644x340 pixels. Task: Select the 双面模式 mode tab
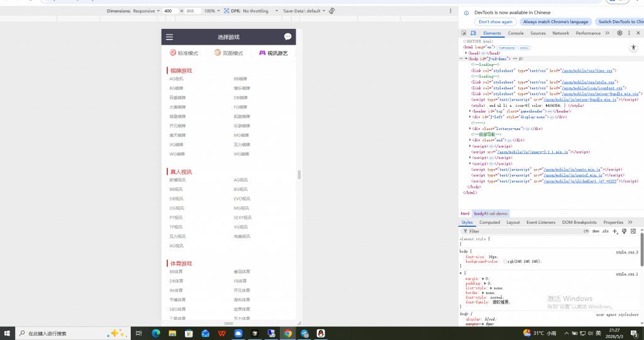click(x=229, y=53)
